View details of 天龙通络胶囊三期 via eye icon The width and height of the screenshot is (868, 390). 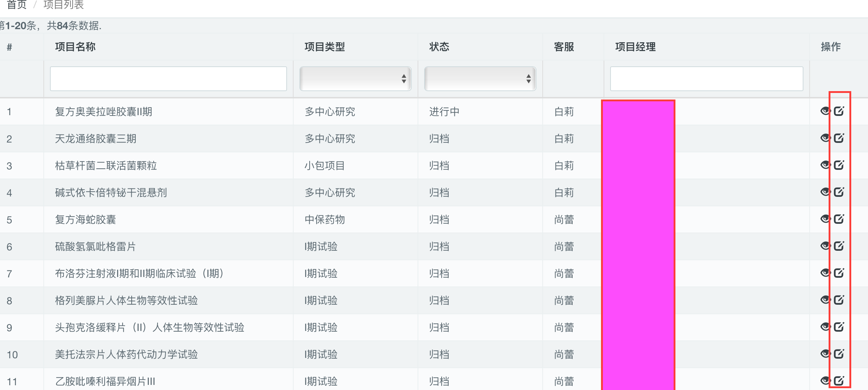coord(825,138)
